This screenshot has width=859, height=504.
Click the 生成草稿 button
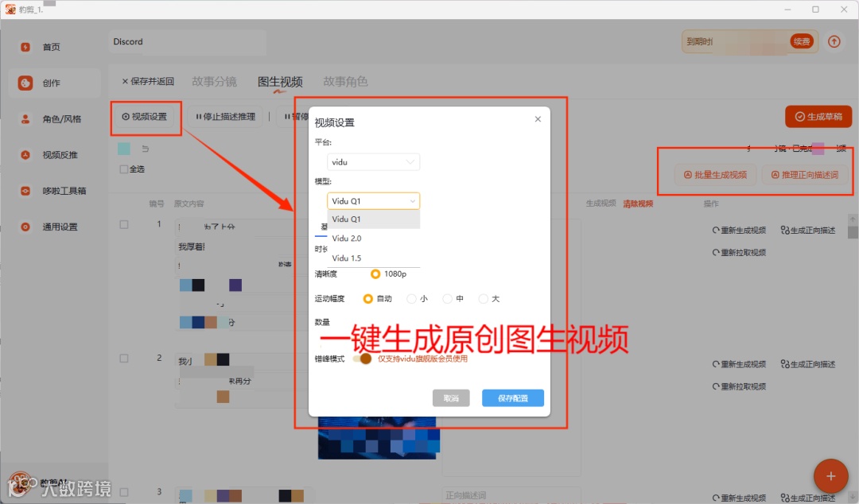click(818, 117)
